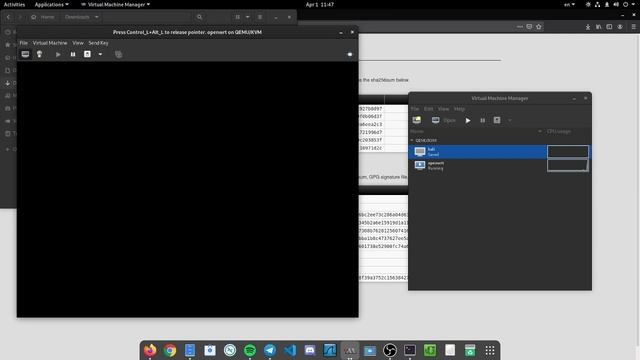Screen dimensions: 640x360
Task: Open Telegram from the dock
Action: [x=270, y=350]
